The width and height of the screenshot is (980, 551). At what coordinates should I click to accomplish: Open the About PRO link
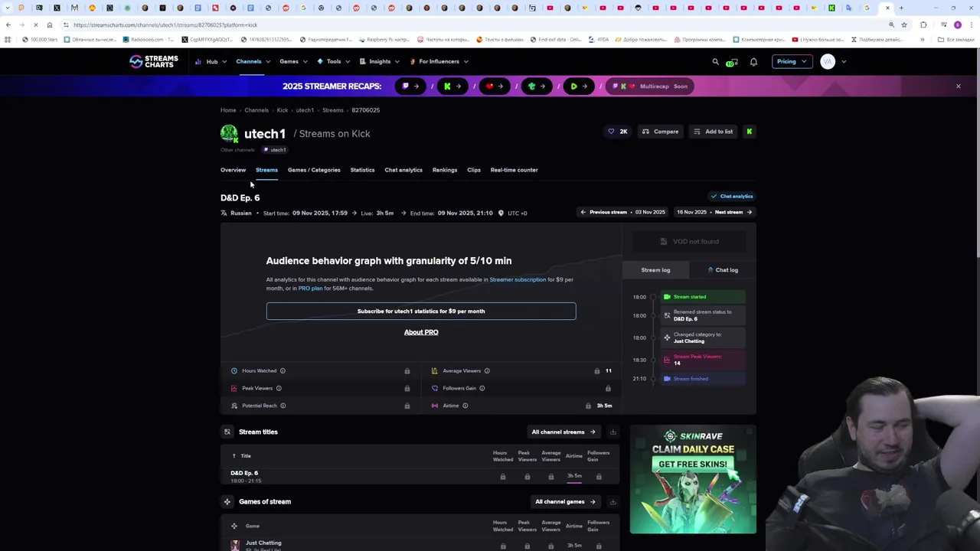pos(421,332)
